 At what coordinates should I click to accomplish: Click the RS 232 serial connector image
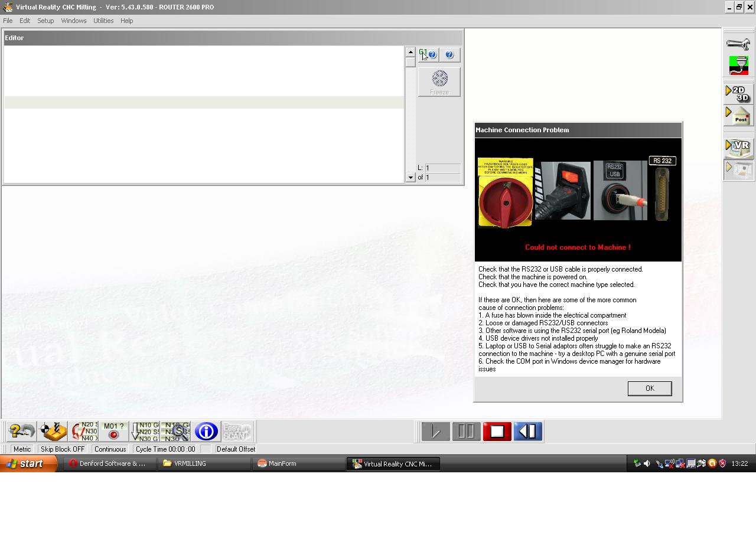[x=663, y=188]
